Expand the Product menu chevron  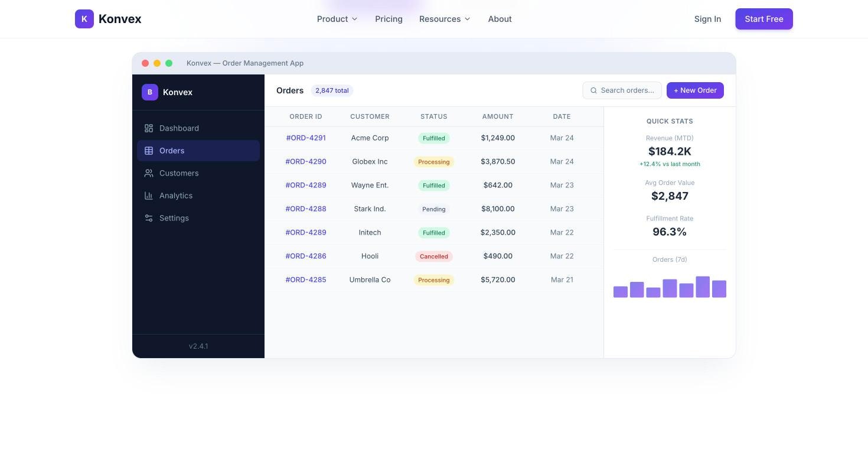pyautogui.click(x=354, y=19)
